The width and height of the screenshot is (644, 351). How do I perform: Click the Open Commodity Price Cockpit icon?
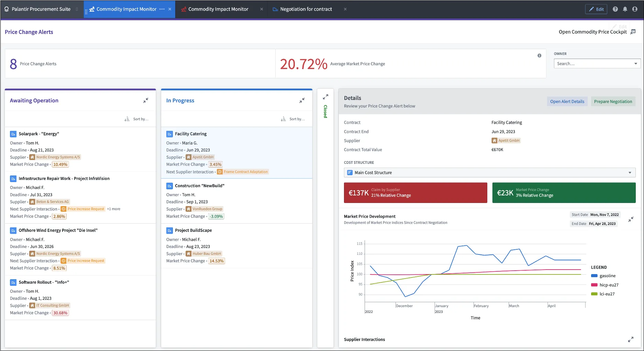(633, 32)
